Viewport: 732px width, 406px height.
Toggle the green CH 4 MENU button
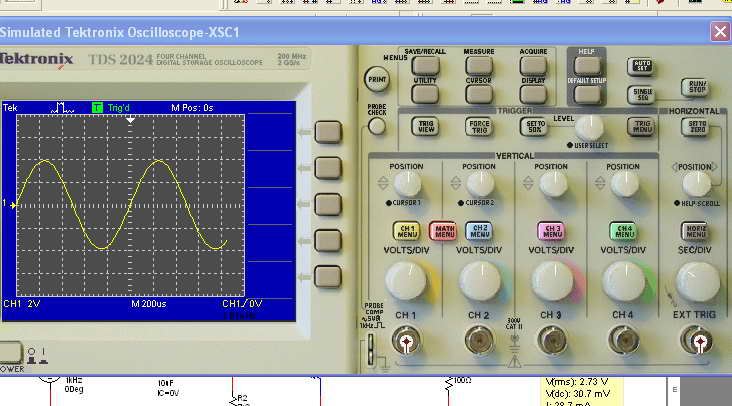(623, 231)
